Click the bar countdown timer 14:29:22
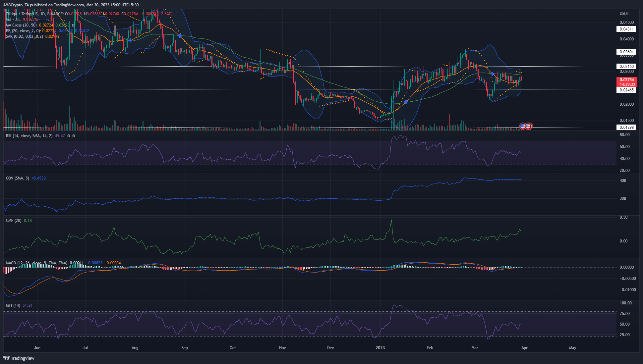Screen dimensions: 643x364 [x=626, y=84]
